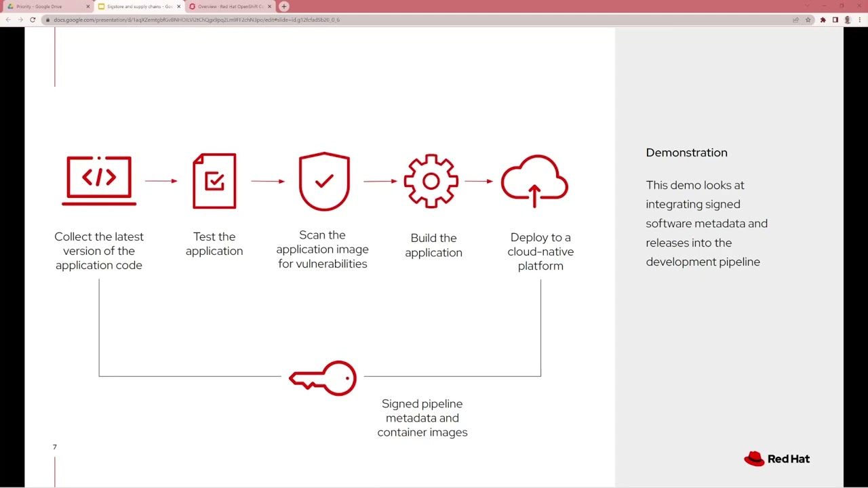Select the Sigstore and supply chains tab
Image resolution: width=868 pixels, height=488 pixels.
click(139, 7)
